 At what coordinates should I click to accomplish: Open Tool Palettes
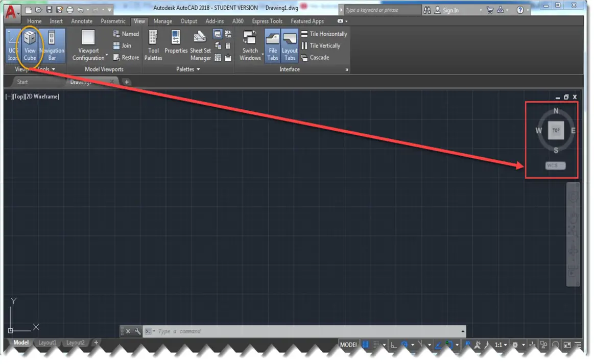click(153, 45)
